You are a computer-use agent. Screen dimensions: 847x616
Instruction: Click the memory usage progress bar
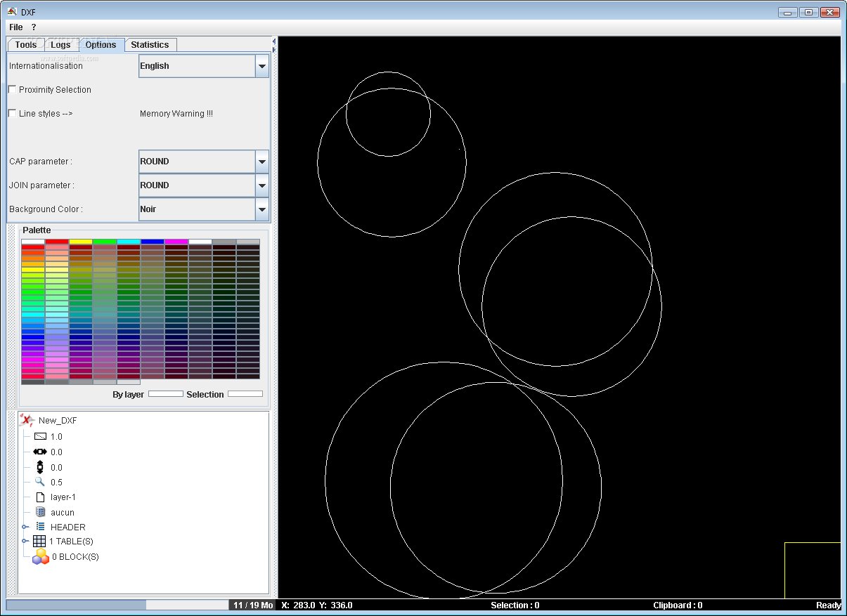point(117,605)
